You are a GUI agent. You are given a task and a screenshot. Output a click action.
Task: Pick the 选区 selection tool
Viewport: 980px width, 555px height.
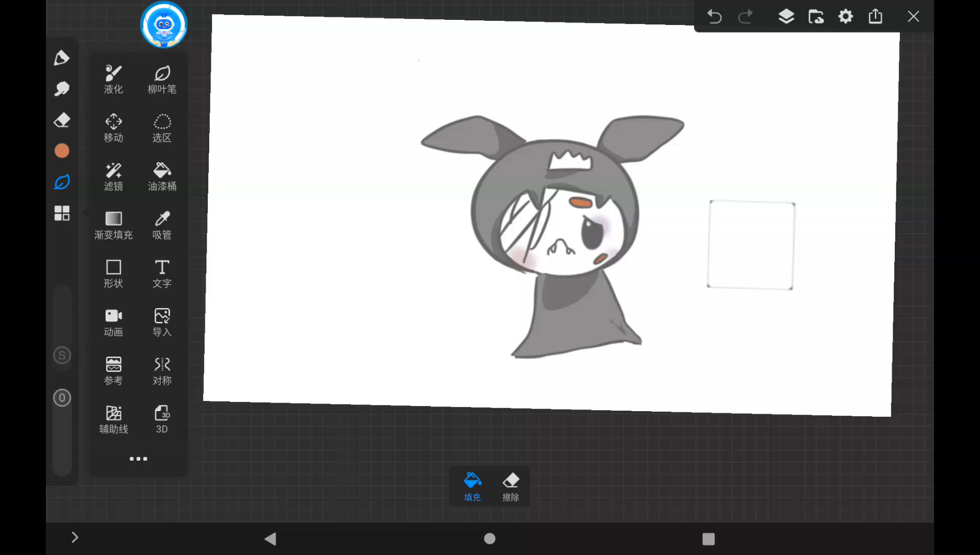pyautogui.click(x=162, y=128)
